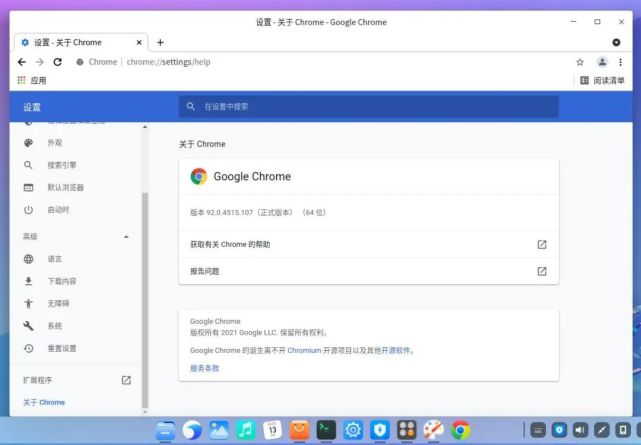Screen dimensions: 641x445
Task: Open the image viewer dock icon
Action: [x=219, y=430]
